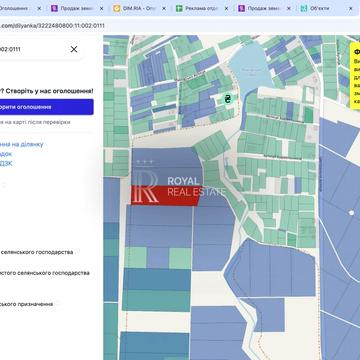
Task: Click the yellow notice box on map
Action: pos(355,75)
